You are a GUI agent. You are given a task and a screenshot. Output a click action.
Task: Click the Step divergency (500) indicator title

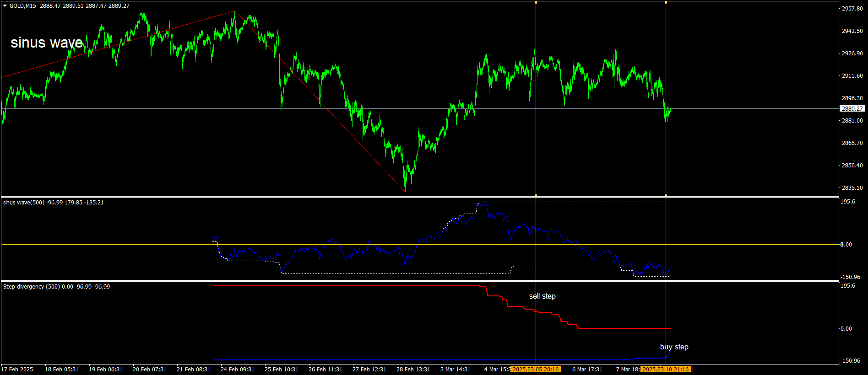click(32, 287)
